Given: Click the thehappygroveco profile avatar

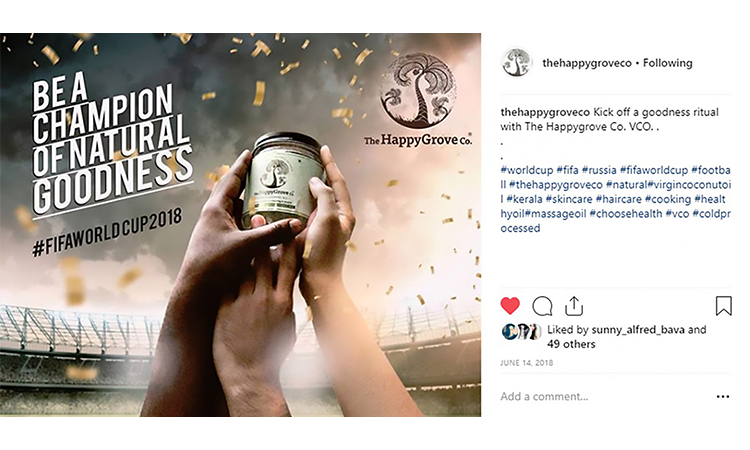Looking at the screenshot, I should tap(517, 63).
